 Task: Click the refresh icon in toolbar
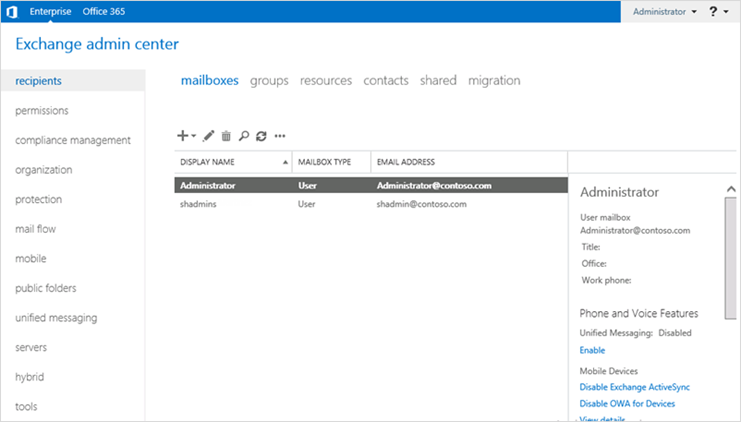pyautogui.click(x=261, y=136)
